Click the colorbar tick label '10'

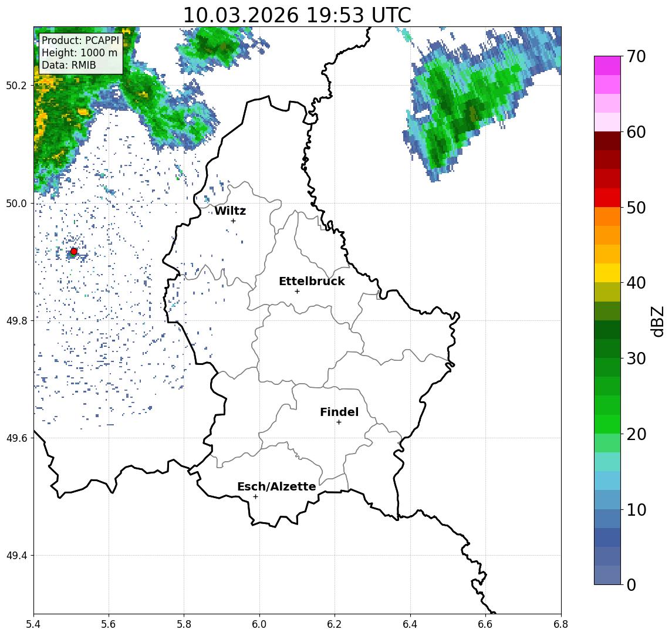click(636, 509)
